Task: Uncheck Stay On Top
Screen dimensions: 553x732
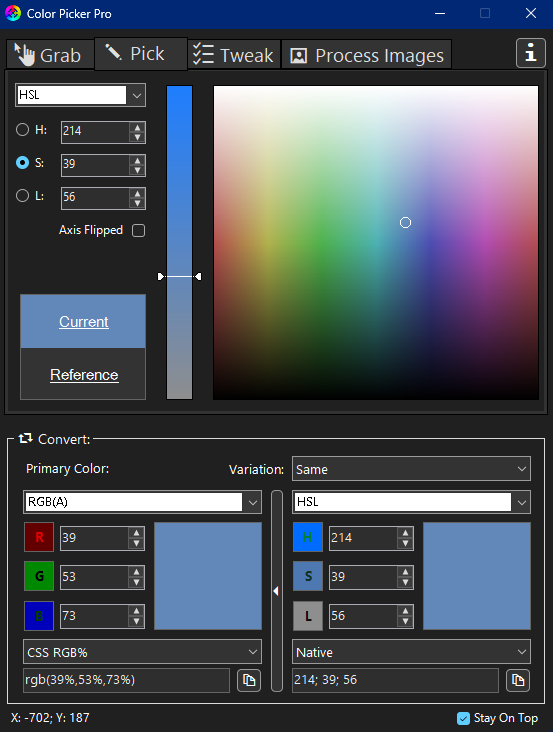Action: click(463, 718)
